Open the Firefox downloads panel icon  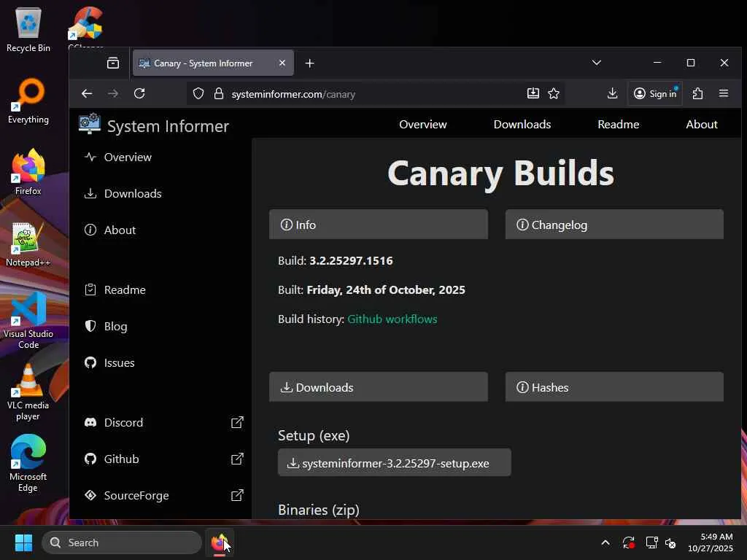coord(613,93)
